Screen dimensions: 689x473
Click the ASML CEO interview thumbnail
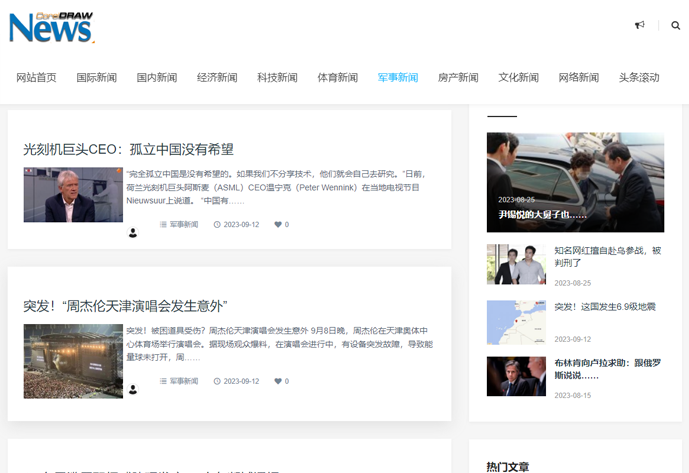[73, 195]
